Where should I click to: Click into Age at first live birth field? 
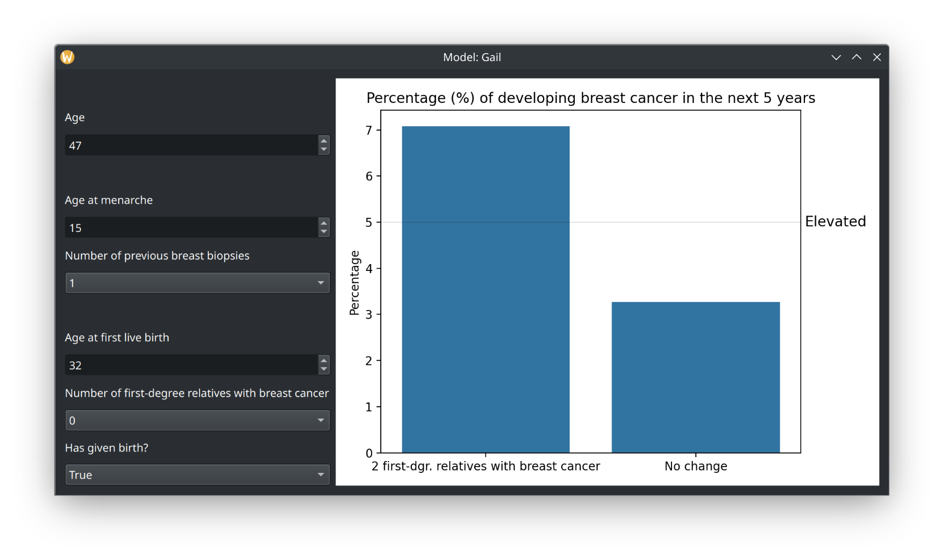(191, 365)
